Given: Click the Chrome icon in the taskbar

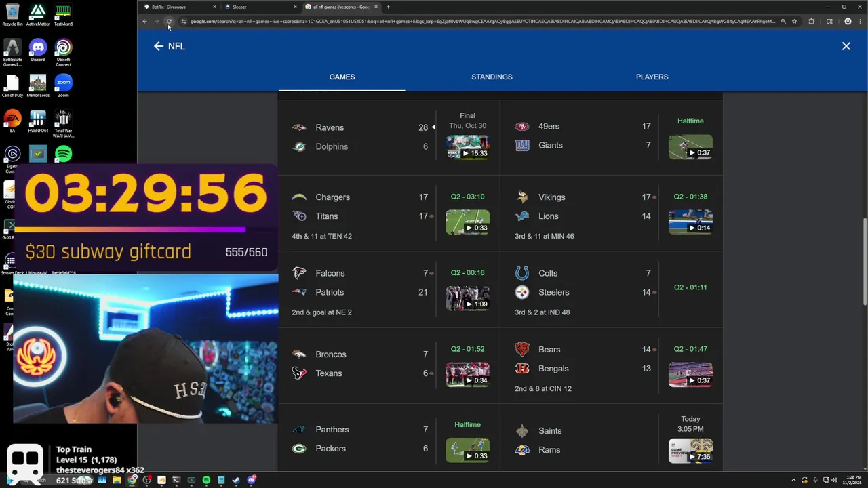Looking at the screenshot, I should pos(132,480).
